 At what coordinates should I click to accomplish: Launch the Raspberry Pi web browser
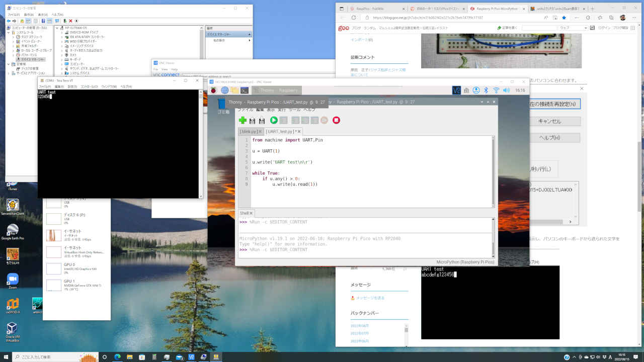click(224, 90)
